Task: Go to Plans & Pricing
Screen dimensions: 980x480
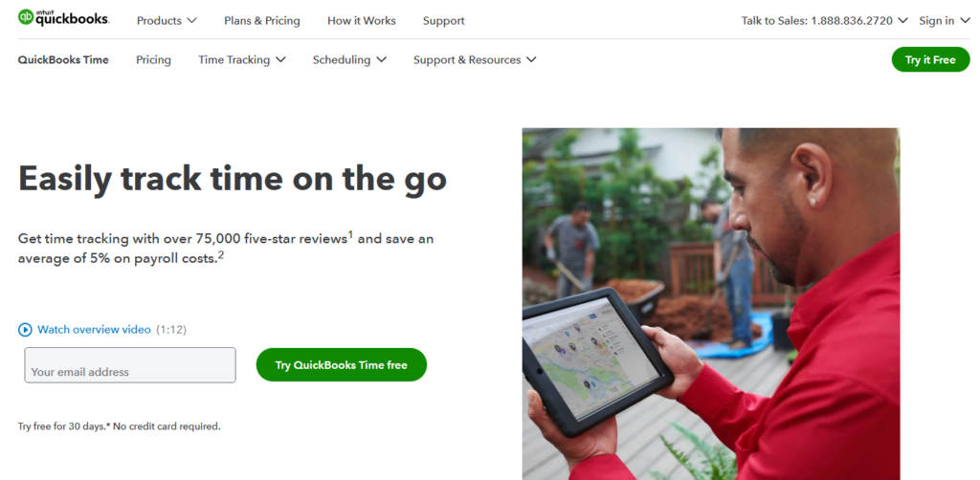Action: click(262, 21)
